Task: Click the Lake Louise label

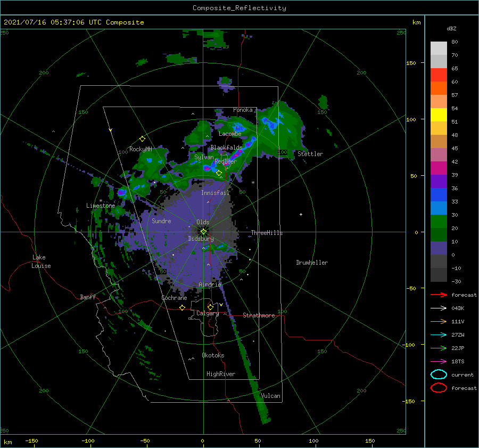Action: point(41,262)
